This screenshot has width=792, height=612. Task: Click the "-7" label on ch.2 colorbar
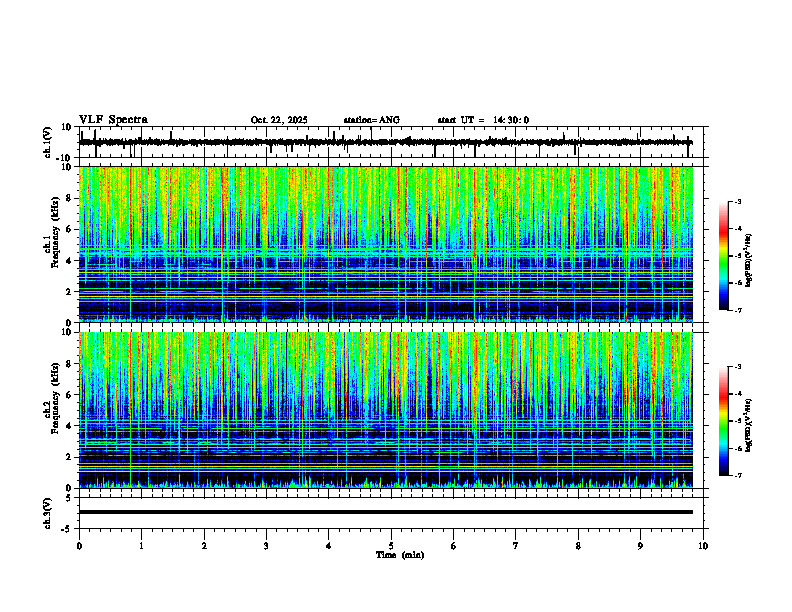(x=737, y=476)
